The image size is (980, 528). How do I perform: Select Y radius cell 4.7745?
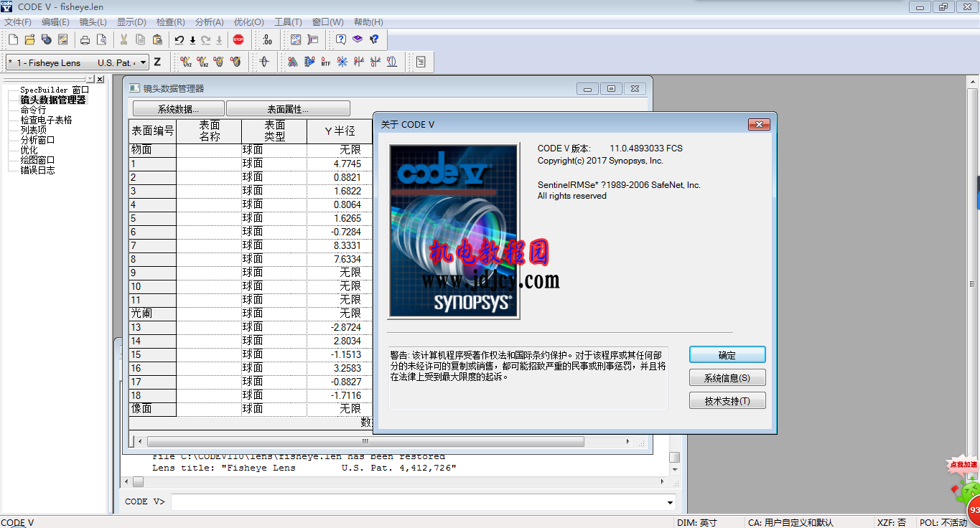340,164
